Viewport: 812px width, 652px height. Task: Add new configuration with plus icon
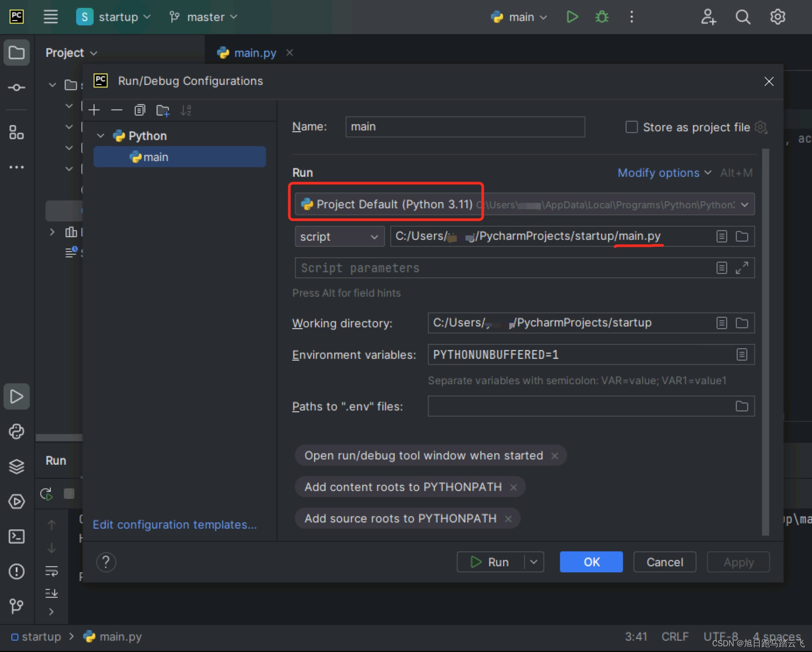pos(94,110)
